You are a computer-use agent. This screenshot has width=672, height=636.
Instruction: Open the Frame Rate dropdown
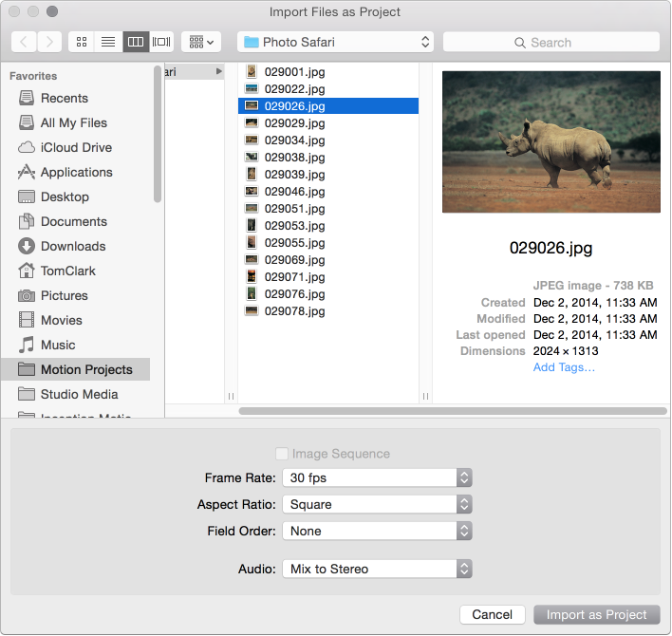[x=377, y=477]
